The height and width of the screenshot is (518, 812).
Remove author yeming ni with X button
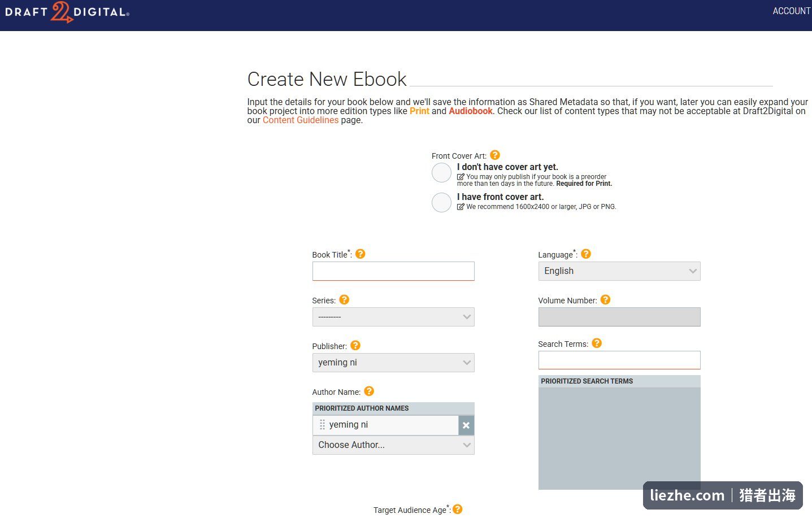(x=466, y=425)
